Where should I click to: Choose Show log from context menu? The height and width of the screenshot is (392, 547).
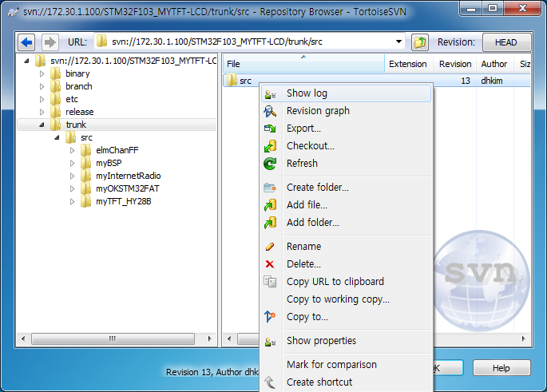click(346, 93)
